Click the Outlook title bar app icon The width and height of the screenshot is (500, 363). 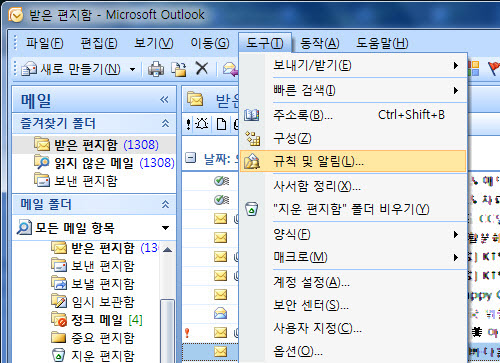coord(16,15)
